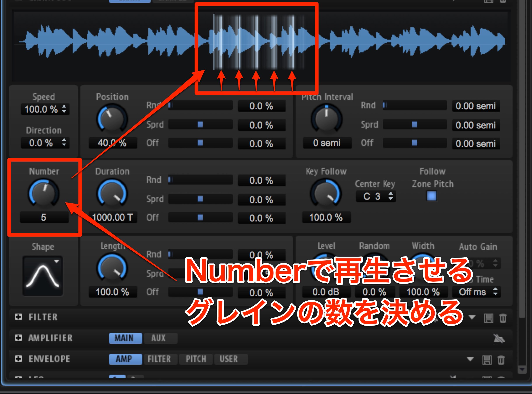The width and height of the screenshot is (532, 394).
Task: Click the Position Sprd slider
Action: [200, 124]
